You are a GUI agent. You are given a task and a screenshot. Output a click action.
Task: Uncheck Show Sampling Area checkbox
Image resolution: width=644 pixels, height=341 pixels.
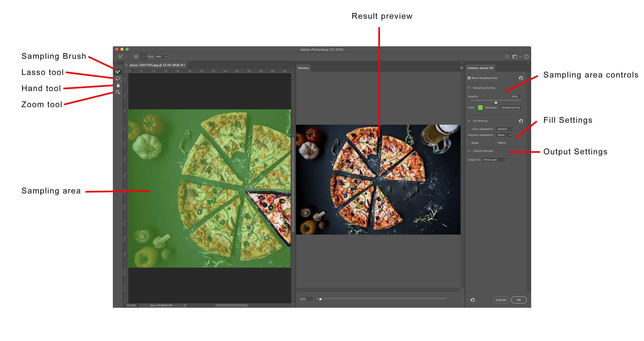(x=469, y=78)
